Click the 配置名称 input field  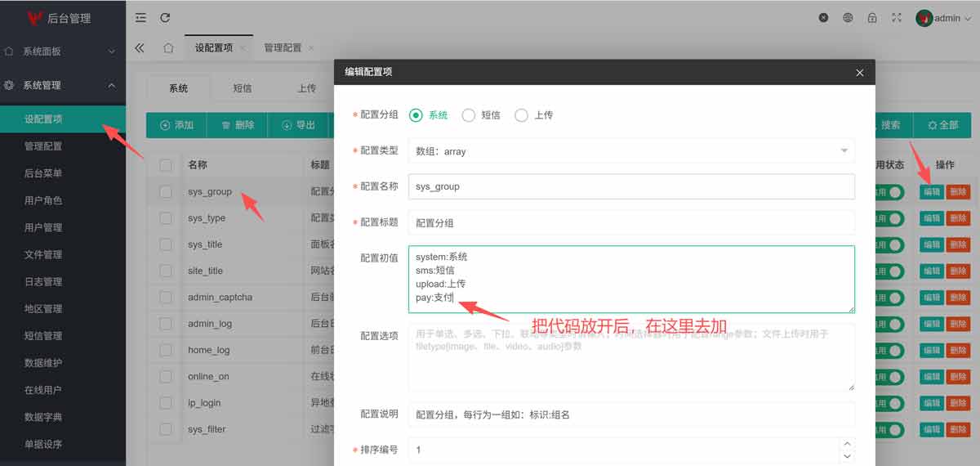pos(630,186)
